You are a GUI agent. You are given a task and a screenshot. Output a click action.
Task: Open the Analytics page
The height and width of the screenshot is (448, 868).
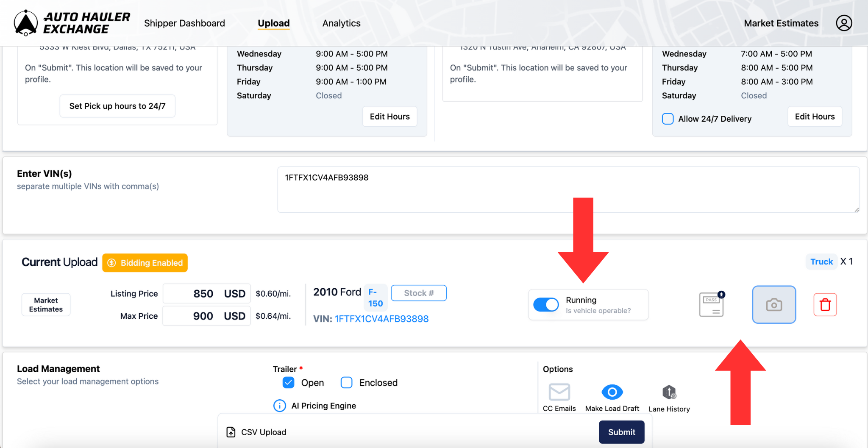341,23
